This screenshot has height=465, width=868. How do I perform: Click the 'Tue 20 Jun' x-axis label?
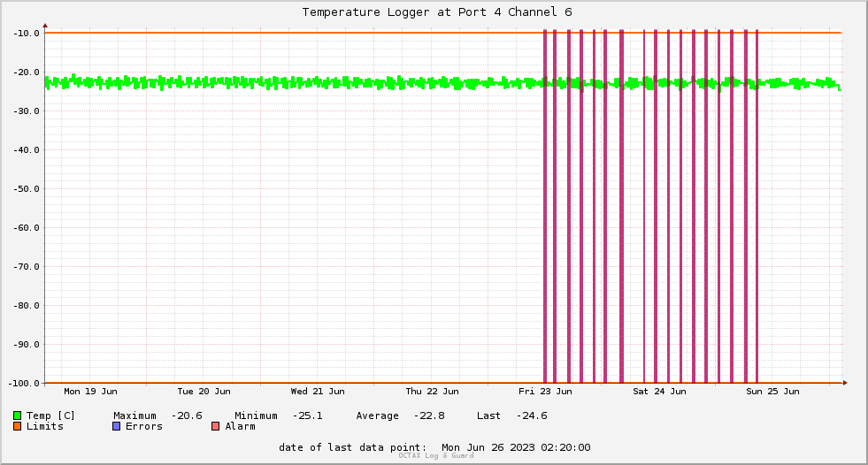point(204,392)
